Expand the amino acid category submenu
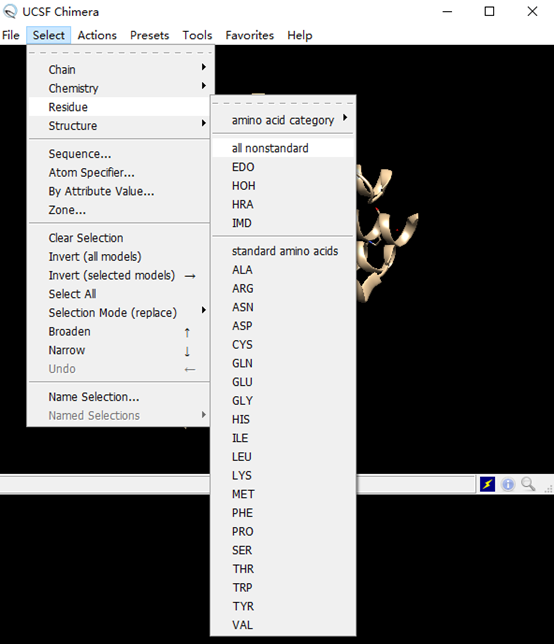This screenshot has width=554, height=644. click(x=283, y=120)
